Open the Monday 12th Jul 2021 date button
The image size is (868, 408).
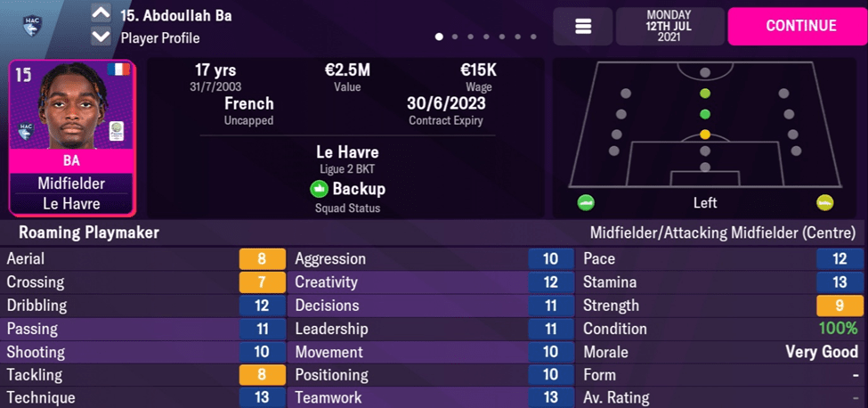tap(669, 27)
